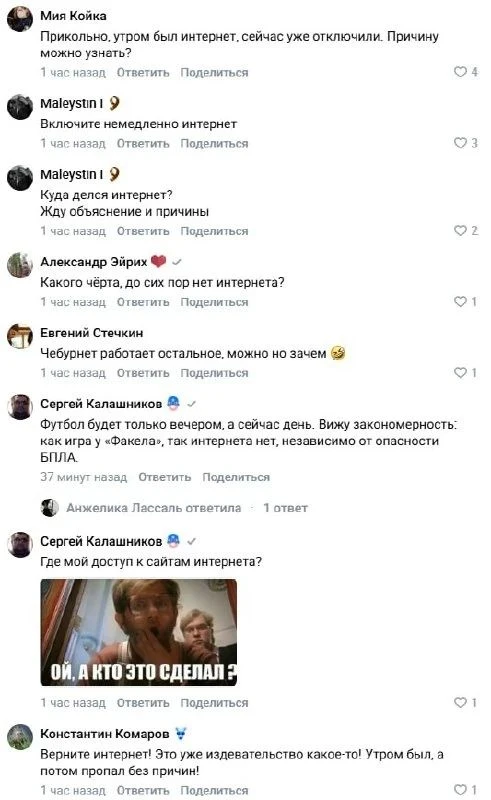
Task: Reply to the 'Куда делся интернет?' comment
Action: click(143, 231)
